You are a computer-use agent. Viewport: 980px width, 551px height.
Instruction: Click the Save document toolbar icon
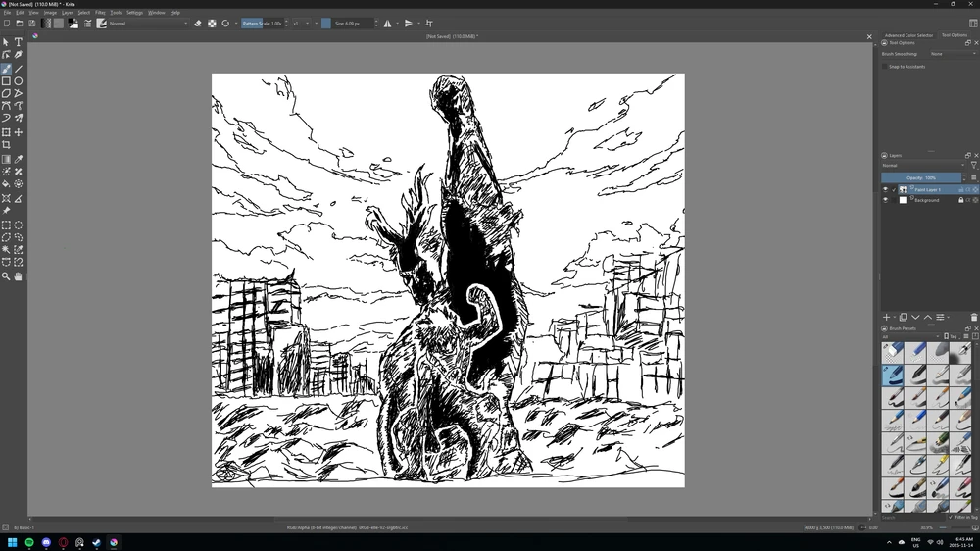pyautogui.click(x=32, y=24)
